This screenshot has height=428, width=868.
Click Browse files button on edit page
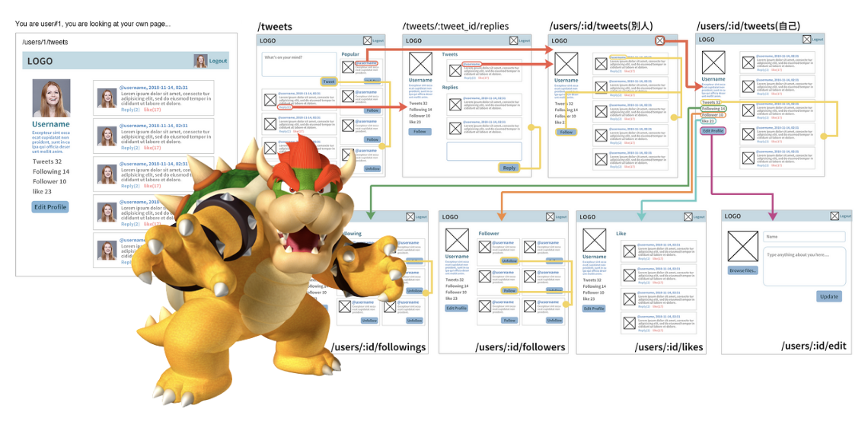pos(742,270)
